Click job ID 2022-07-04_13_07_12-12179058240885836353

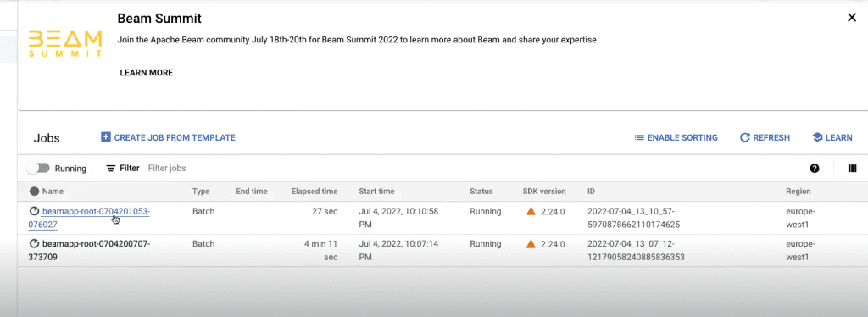tap(636, 250)
